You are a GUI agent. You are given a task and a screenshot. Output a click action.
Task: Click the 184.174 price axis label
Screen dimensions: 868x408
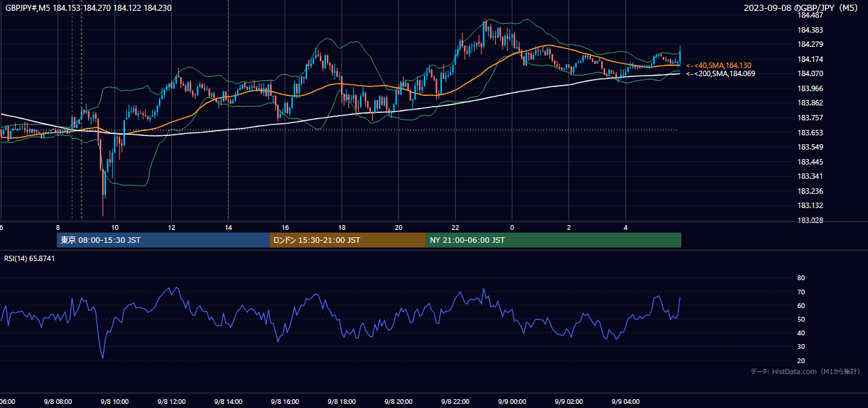[810, 59]
